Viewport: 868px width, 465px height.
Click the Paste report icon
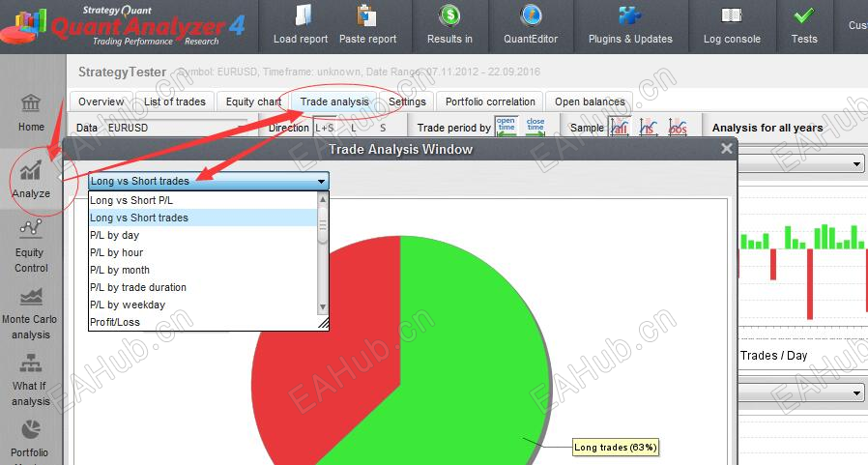click(x=366, y=15)
